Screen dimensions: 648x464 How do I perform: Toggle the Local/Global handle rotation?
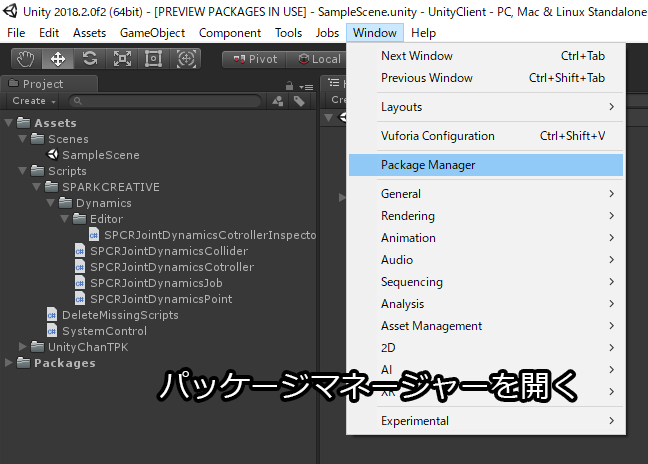click(x=317, y=59)
